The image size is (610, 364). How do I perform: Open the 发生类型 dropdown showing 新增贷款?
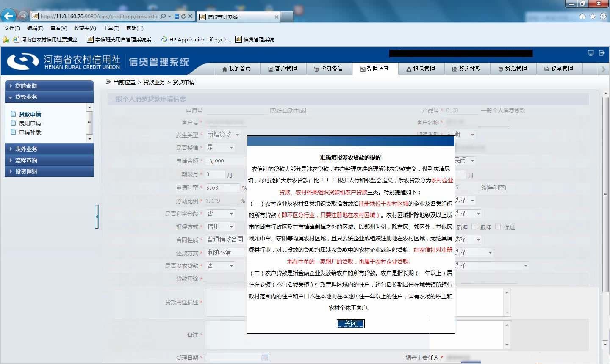(223, 135)
